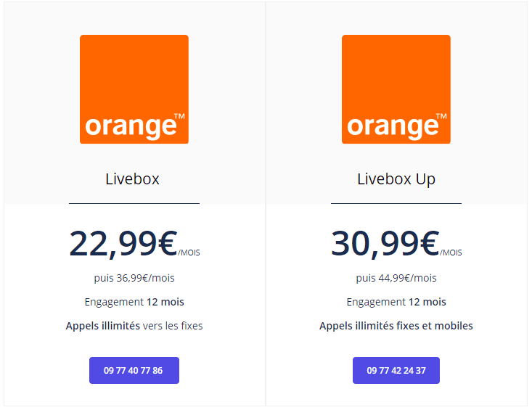
Task: Click the 30,99€ price
Action: pos(385,244)
